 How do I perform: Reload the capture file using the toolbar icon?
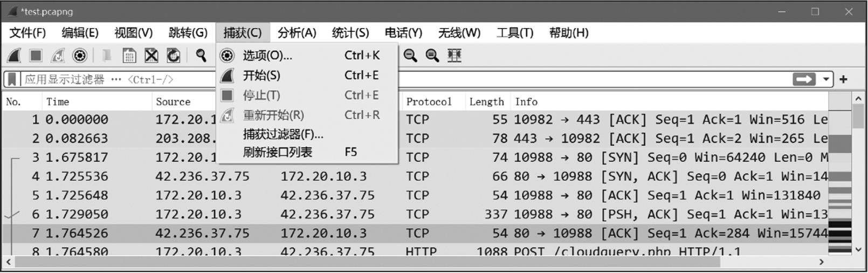click(x=173, y=56)
